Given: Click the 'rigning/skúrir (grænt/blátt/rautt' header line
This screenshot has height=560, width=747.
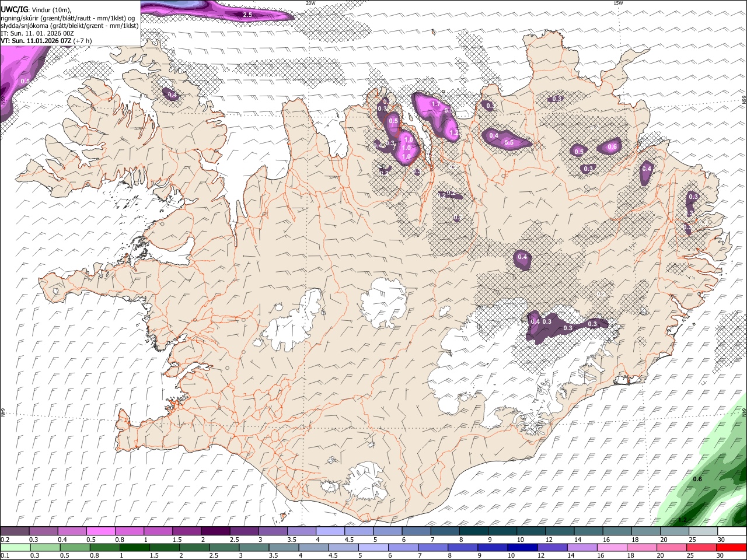Looking at the screenshot, I should pos(68,17).
